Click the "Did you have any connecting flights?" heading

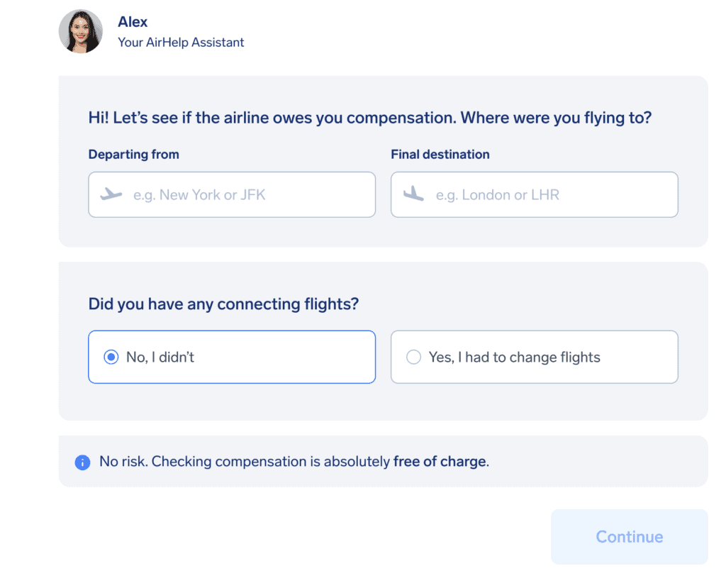click(x=223, y=304)
